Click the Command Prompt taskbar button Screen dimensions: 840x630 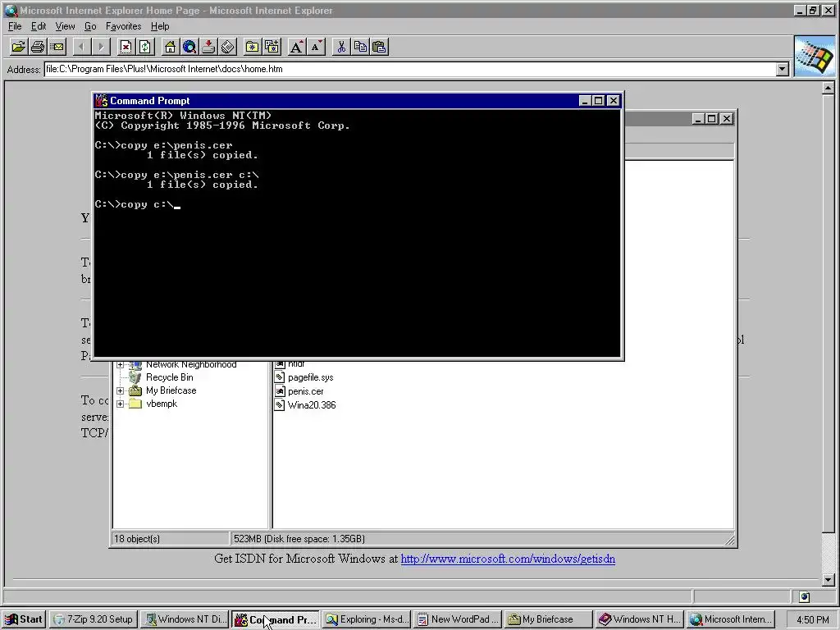pos(276,619)
